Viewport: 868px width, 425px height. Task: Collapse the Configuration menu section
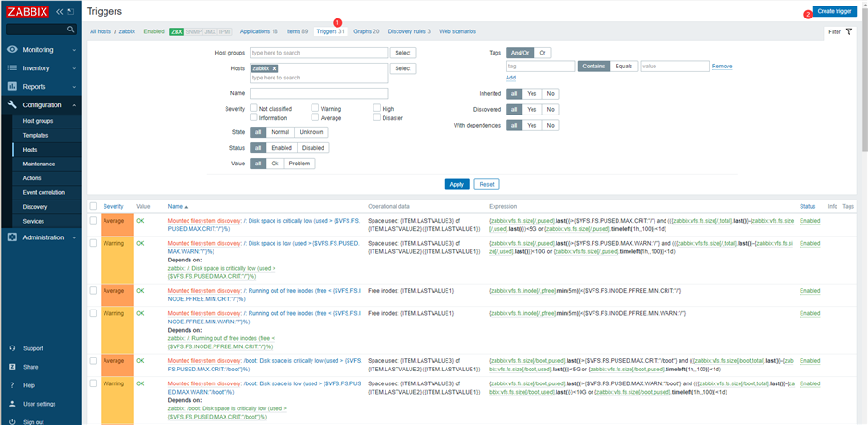pyautogui.click(x=41, y=105)
